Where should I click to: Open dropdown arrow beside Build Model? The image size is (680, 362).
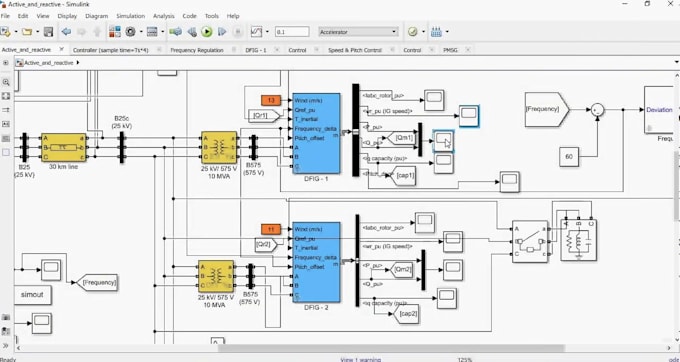tap(447, 32)
